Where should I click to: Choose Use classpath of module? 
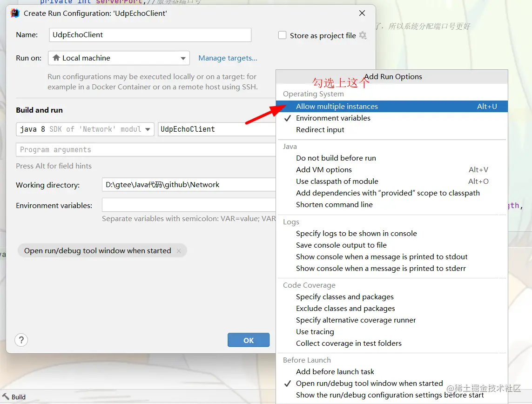(x=391, y=181)
